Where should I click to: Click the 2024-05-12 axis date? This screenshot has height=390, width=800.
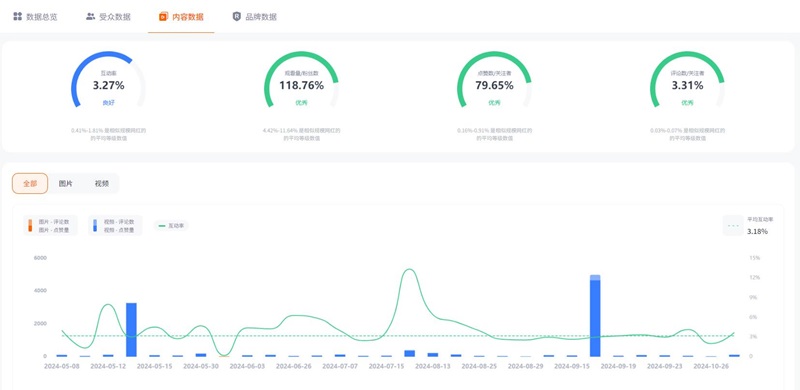(x=108, y=366)
